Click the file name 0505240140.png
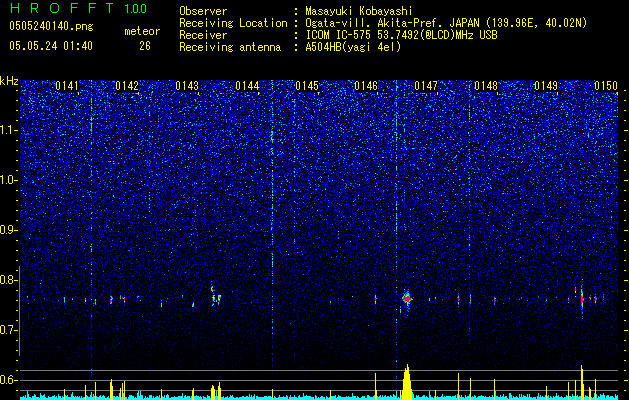The image size is (629, 400). click(51, 26)
